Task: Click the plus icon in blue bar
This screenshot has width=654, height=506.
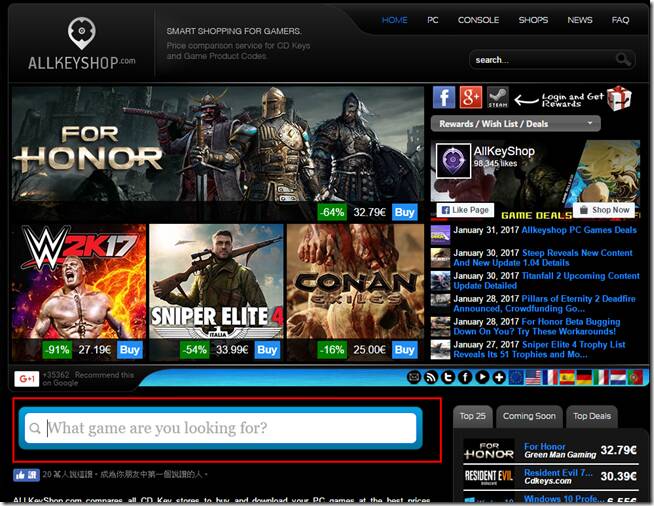Action: pos(499,378)
